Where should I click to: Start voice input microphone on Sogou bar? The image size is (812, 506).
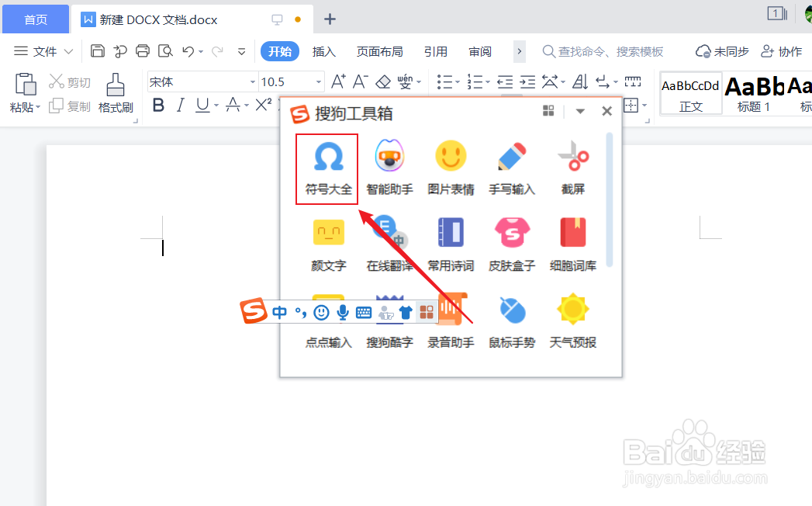[342, 312]
